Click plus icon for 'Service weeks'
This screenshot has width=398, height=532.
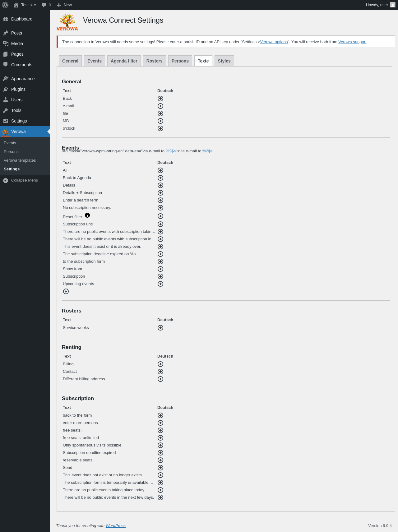click(160, 328)
